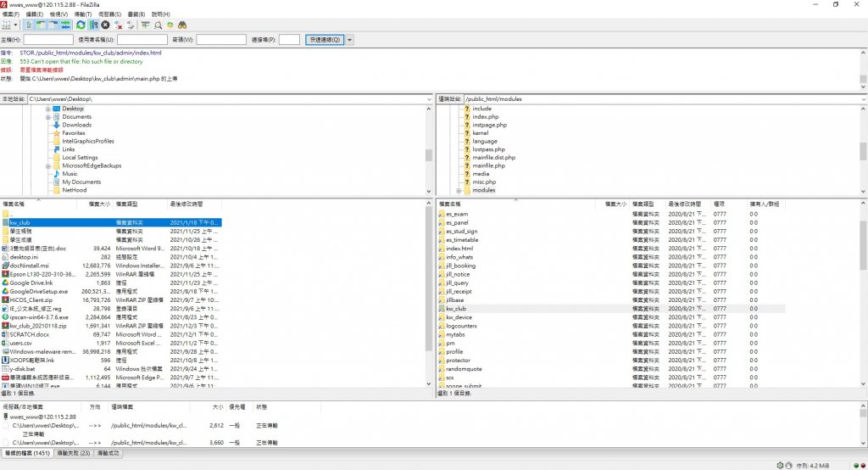
Task: Select the remote randomquote folder
Action: pos(611,369)
